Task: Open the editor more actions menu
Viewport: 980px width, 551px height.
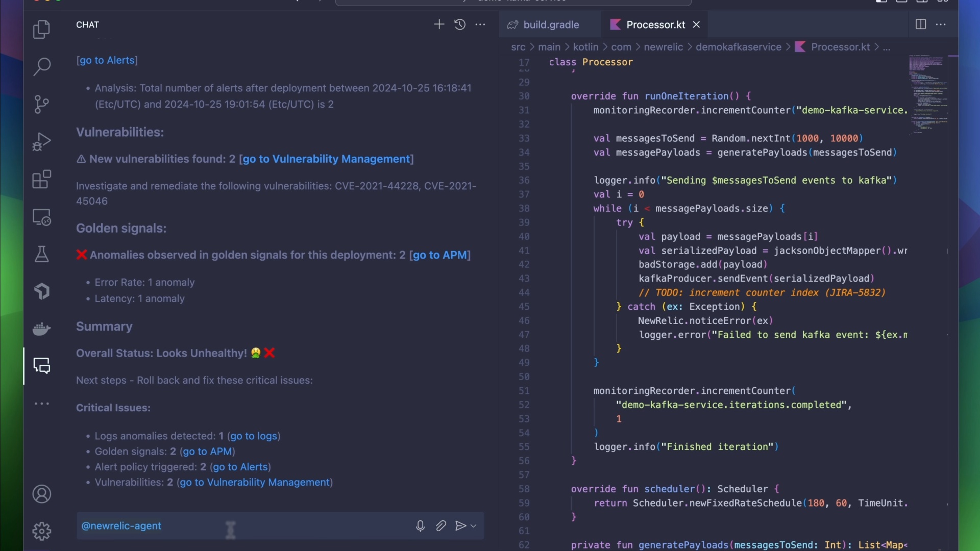Action: (x=941, y=24)
